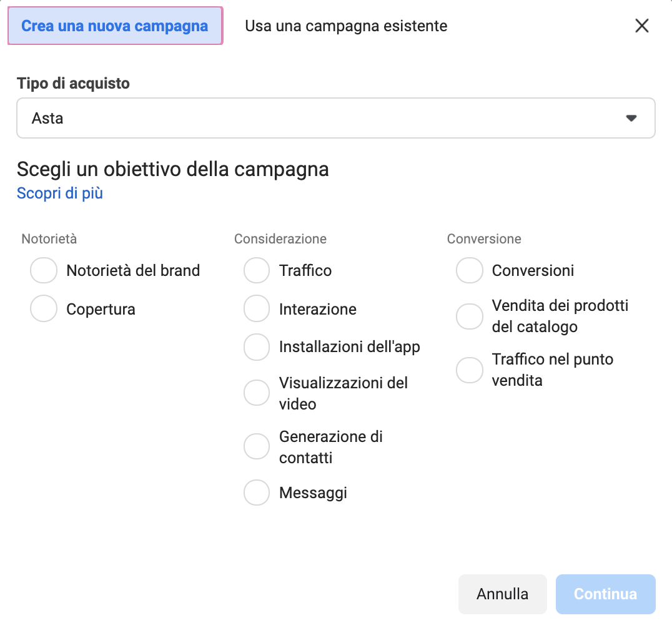Choose Visualizzazioni del video objective
Viewport: 672px width, 623px height.
(256, 393)
